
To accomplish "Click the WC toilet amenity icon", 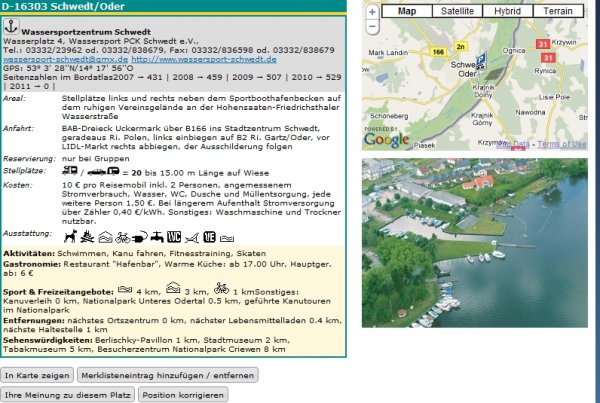I will (x=173, y=237).
